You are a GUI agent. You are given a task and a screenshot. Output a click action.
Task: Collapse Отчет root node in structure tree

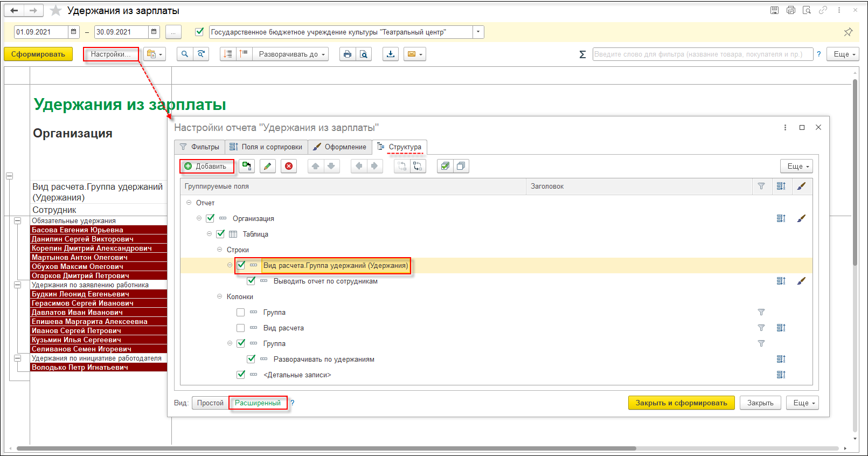pos(189,203)
